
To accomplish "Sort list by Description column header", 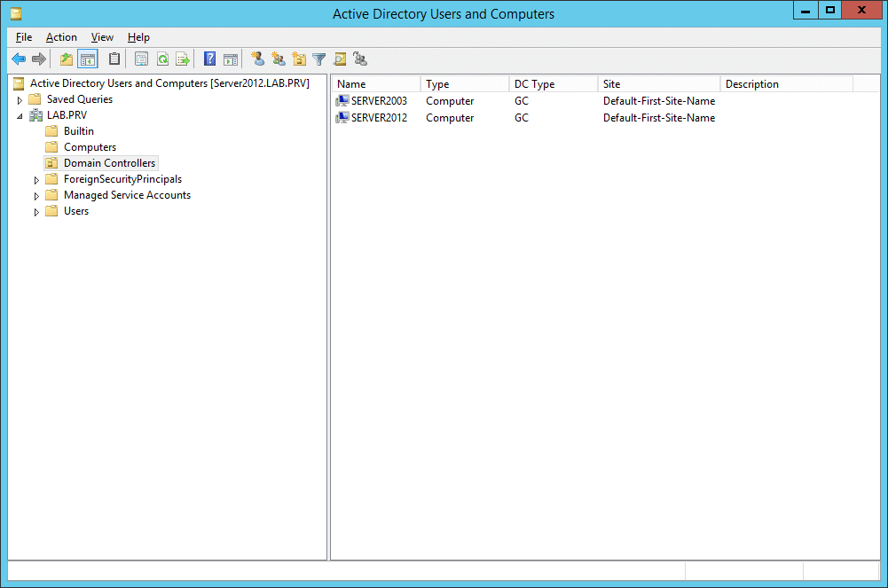I will point(787,83).
